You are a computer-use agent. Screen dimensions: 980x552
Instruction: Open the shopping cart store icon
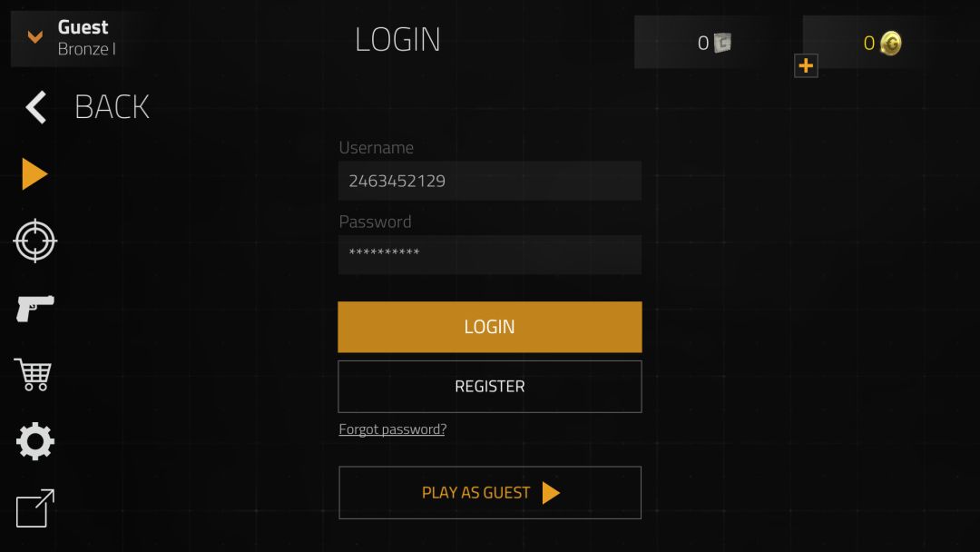[x=34, y=374]
